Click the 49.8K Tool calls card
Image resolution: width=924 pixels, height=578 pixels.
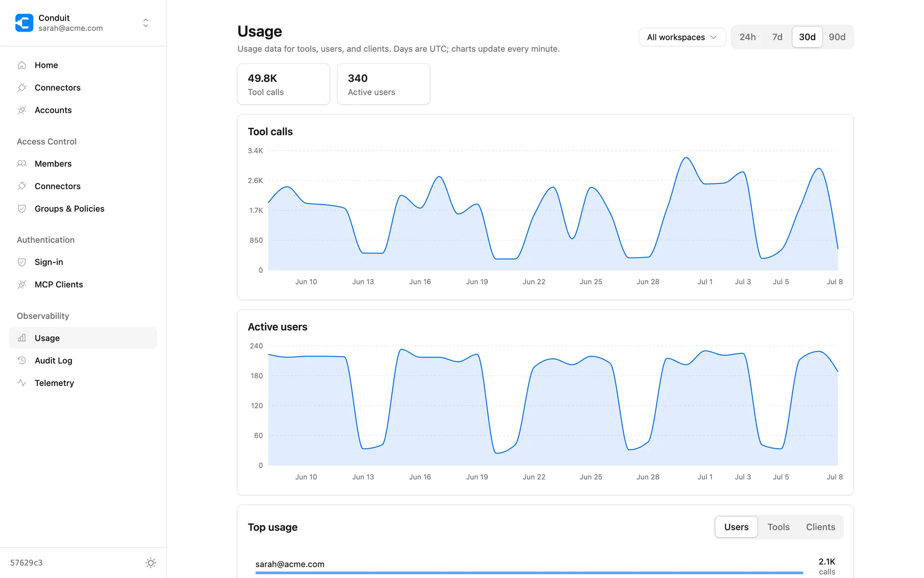[284, 84]
